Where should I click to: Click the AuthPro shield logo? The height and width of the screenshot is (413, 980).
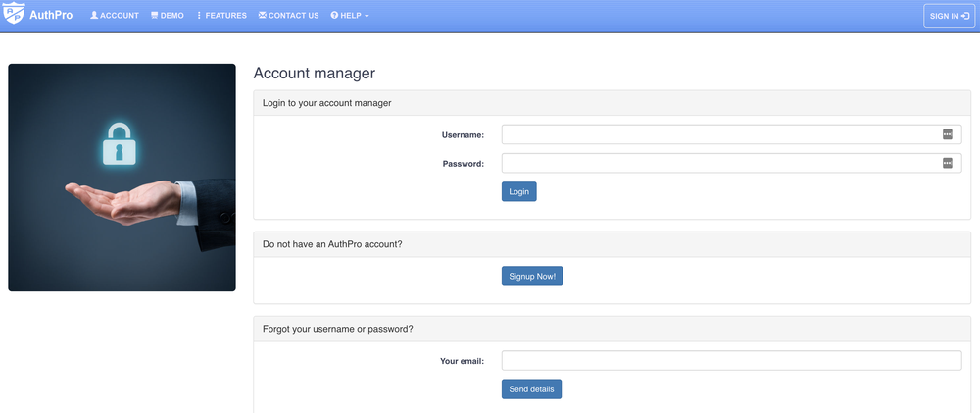pos(14,13)
